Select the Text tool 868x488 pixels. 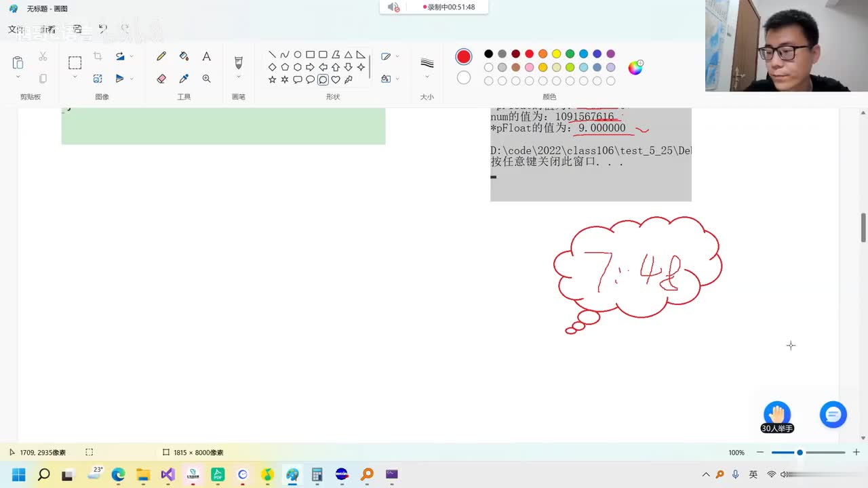pos(207,56)
